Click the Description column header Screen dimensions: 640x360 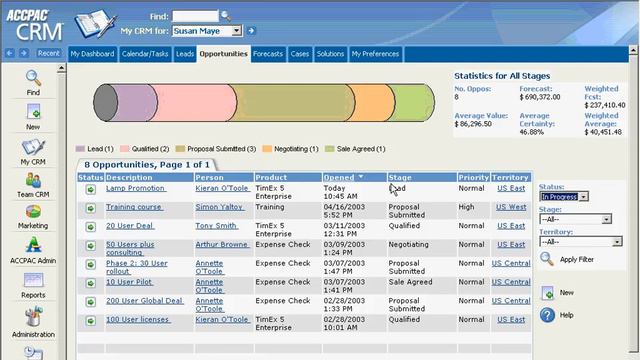point(149,178)
